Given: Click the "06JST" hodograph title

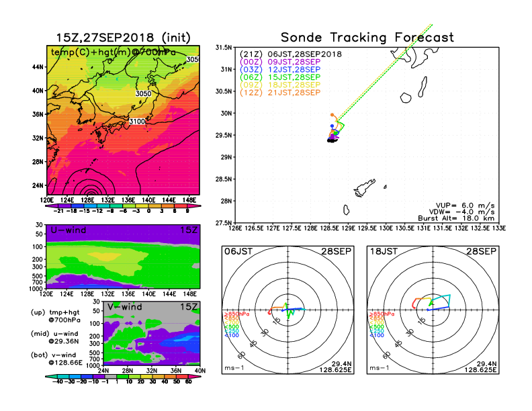Looking at the screenshot, I should pyautogui.click(x=238, y=251).
